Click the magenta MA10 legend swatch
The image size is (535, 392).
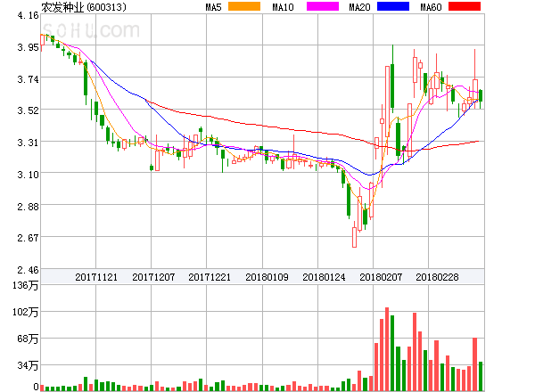click(x=323, y=6)
